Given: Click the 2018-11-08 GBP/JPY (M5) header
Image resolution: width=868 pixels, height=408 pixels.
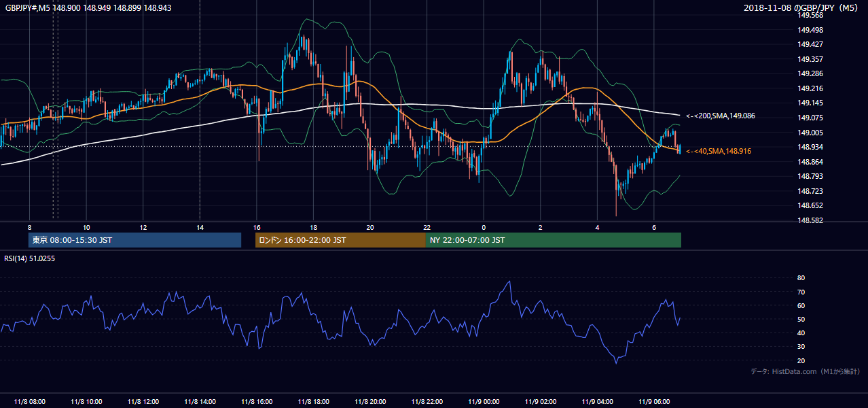Looking at the screenshot, I should (802, 7).
